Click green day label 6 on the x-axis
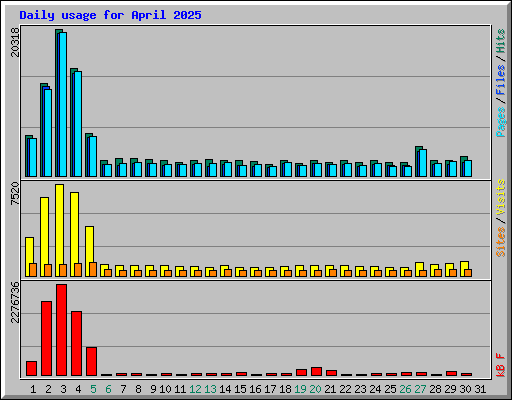 point(108,389)
